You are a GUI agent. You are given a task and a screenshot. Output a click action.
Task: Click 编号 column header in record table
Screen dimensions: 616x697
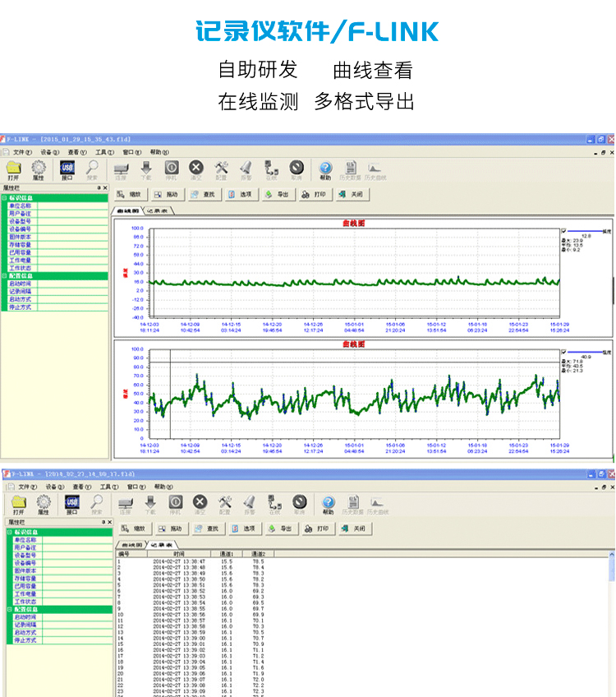tap(132, 554)
